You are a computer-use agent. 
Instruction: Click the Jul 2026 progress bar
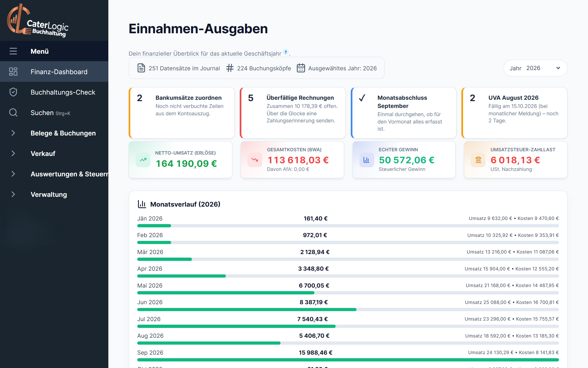[348, 326]
